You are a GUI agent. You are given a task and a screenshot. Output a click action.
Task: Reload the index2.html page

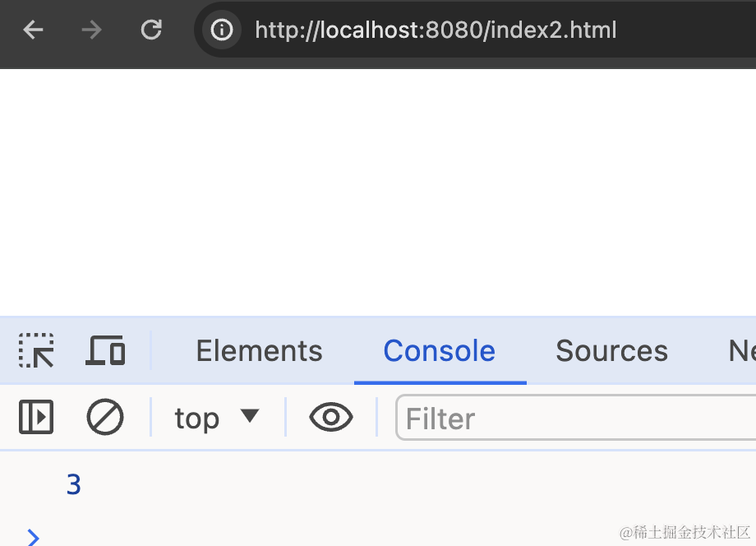(x=151, y=30)
